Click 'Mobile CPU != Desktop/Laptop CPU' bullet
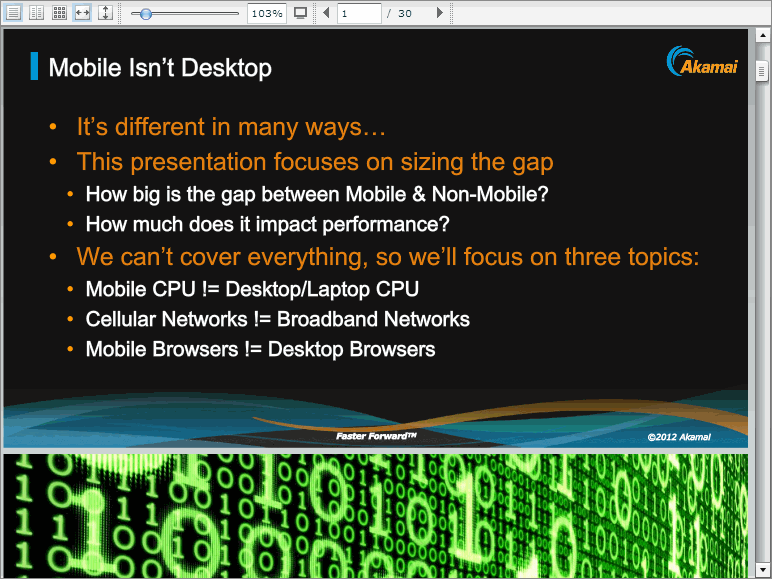772x579 pixels. click(252, 290)
